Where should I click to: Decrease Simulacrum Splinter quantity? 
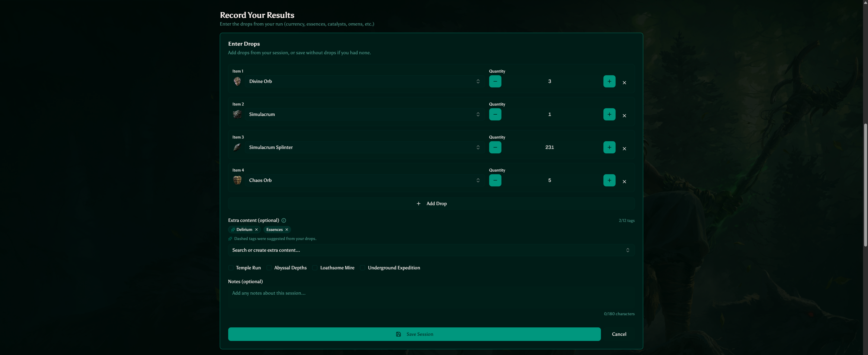pos(495,147)
